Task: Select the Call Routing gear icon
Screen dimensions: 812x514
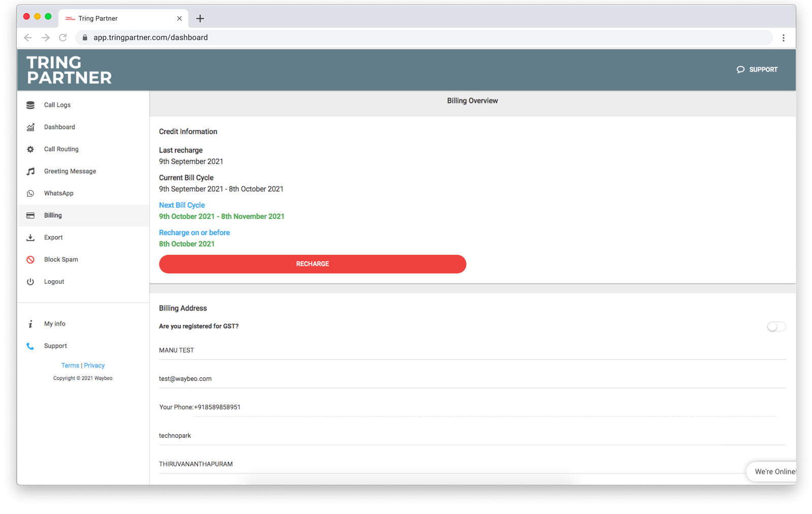Action: [x=30, y=149]
